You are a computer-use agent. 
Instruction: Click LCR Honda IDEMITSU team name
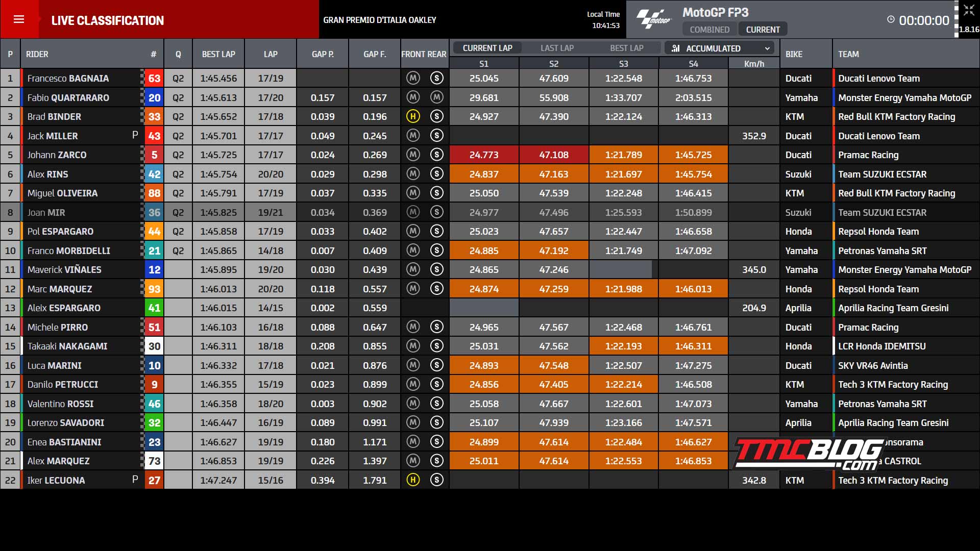881,346
